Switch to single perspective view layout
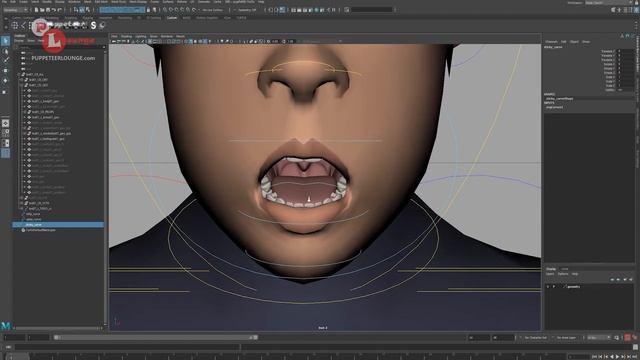 [5, 123]
